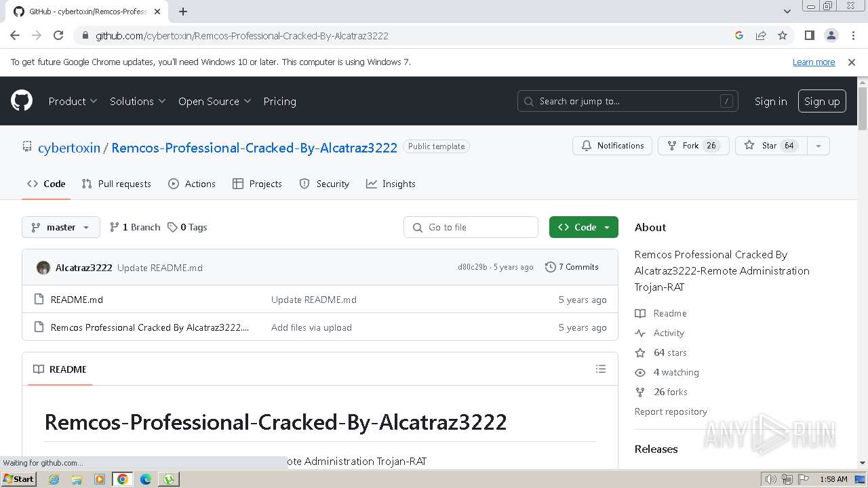Expand the master branch dropdown
The height and width of the screenshot is (488, 868).
pos(60,227)
